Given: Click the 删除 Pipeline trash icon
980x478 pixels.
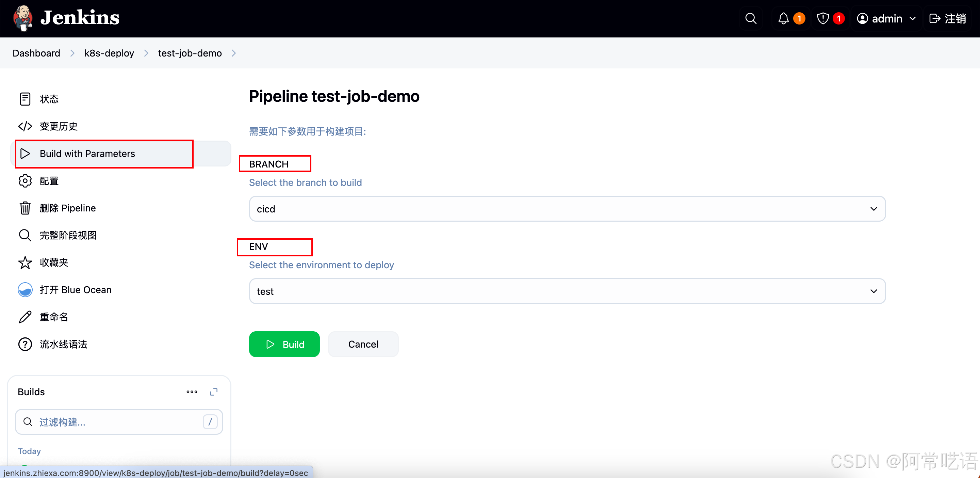Looking at the screenshot, I should (25, 208).
